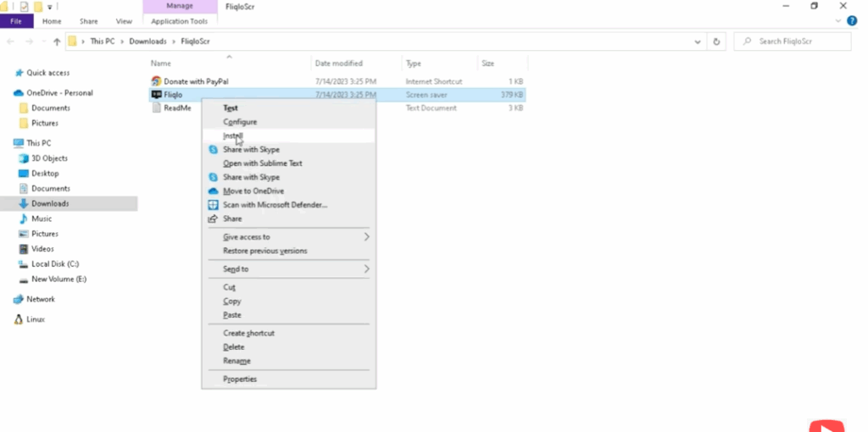Click the Donate with PayPal shortcut icon
Image resolution: width=868 pixels, height=432 pixels.
pos(156,81)
